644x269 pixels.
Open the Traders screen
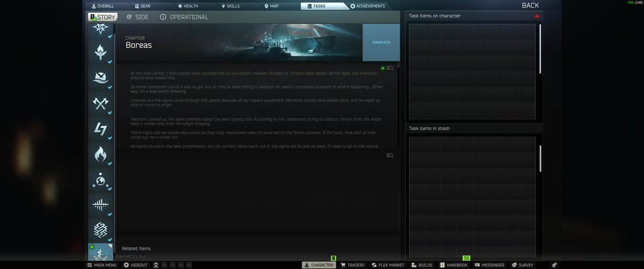(352, 265)
